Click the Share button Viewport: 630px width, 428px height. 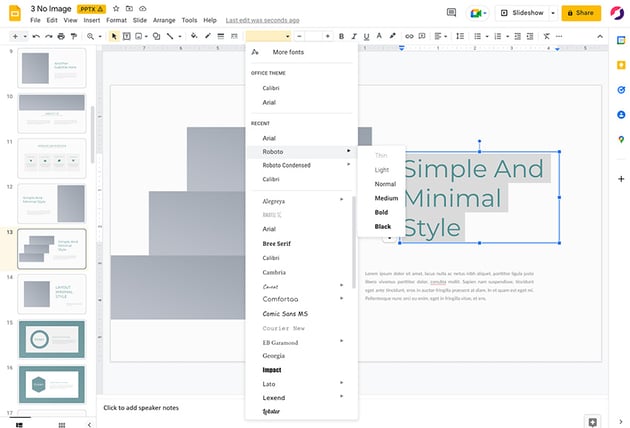point(581,13)
